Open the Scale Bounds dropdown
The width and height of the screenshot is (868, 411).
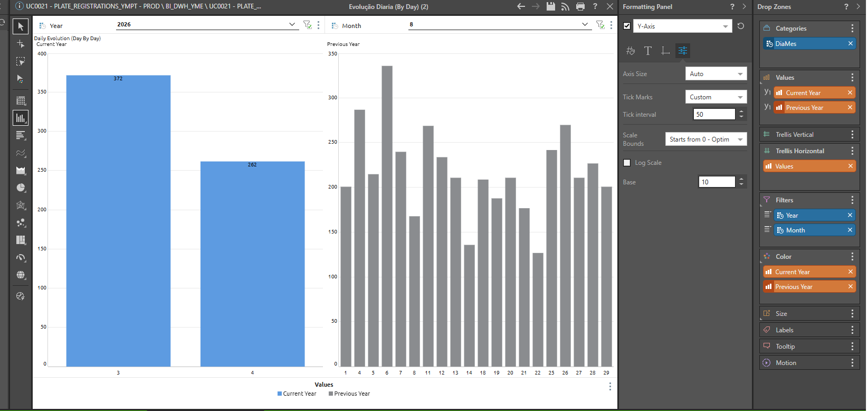(706, 139)
